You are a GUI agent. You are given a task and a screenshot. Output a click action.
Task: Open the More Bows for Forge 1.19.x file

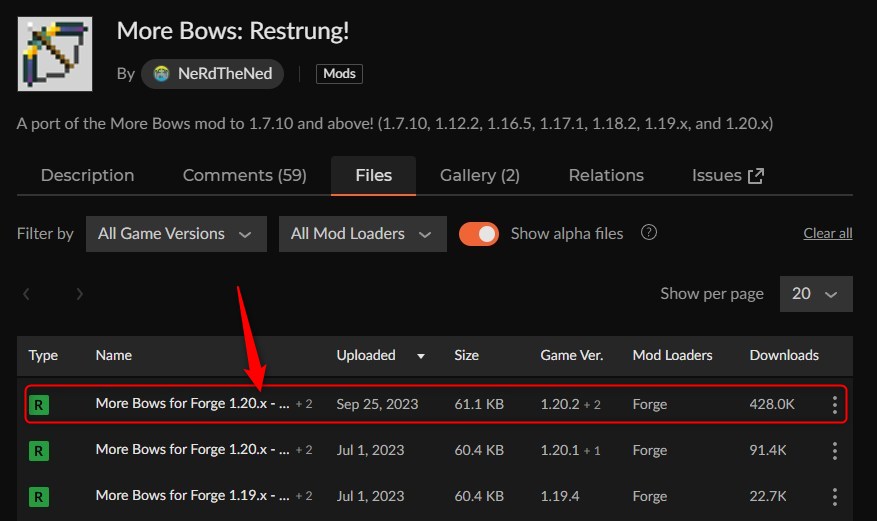click(x=192, y=495)
